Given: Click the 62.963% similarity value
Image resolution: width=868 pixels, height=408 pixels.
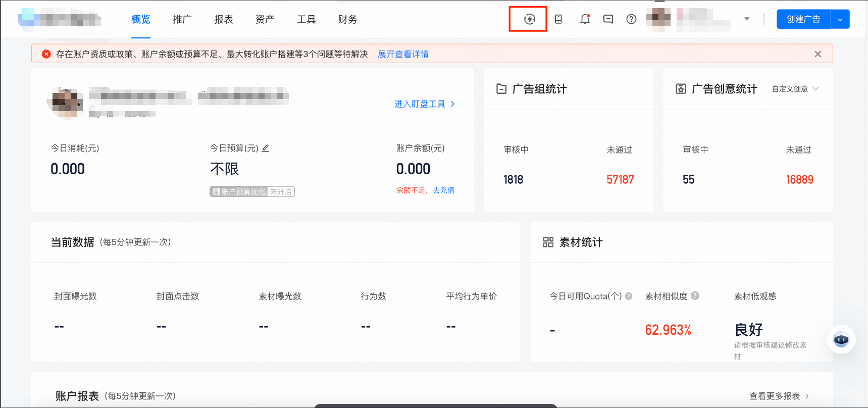Looking at the screenshot, I should coord(668,330).
